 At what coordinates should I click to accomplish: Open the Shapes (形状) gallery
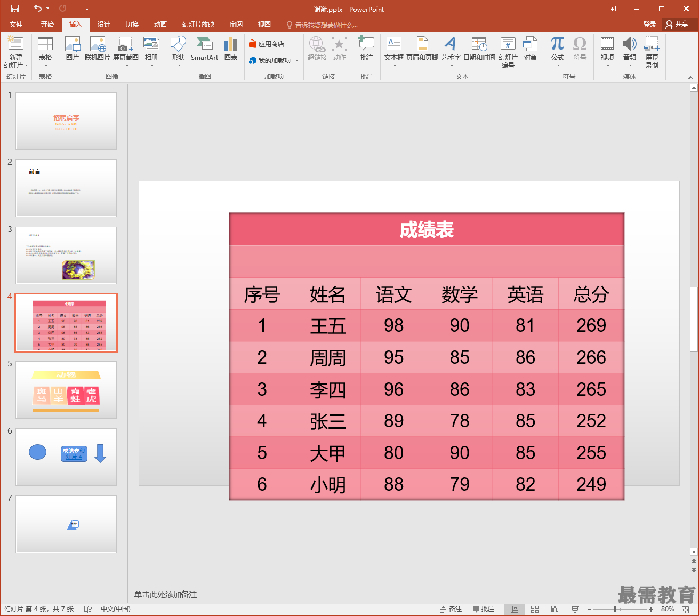178,51
